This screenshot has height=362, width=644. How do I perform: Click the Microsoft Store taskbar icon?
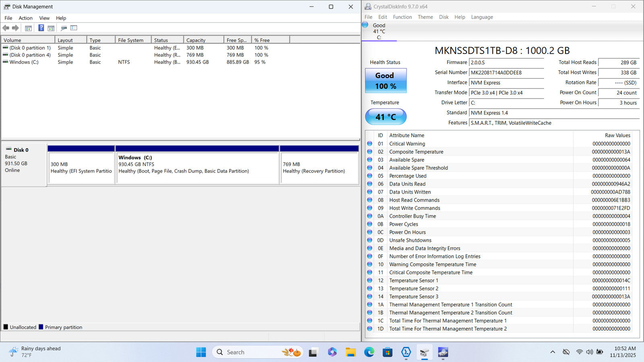387,352
